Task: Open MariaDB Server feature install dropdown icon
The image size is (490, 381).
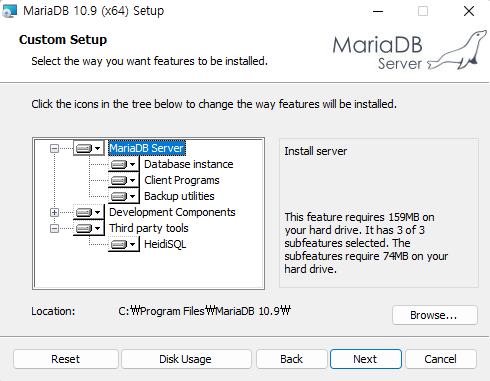Action: pos(89,148)
